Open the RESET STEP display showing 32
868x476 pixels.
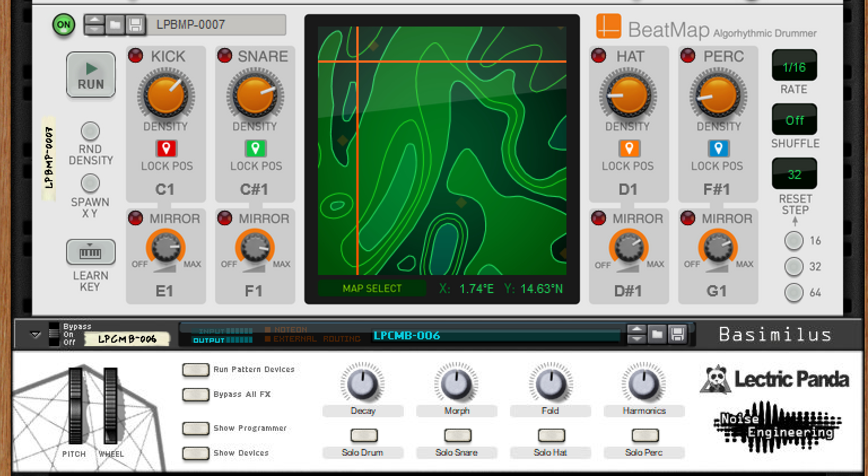pyautogui.click(x=794, y=173)
